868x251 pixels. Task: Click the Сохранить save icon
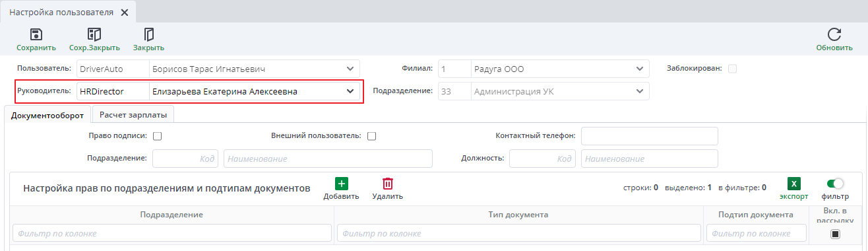click(x=36, y=34)
